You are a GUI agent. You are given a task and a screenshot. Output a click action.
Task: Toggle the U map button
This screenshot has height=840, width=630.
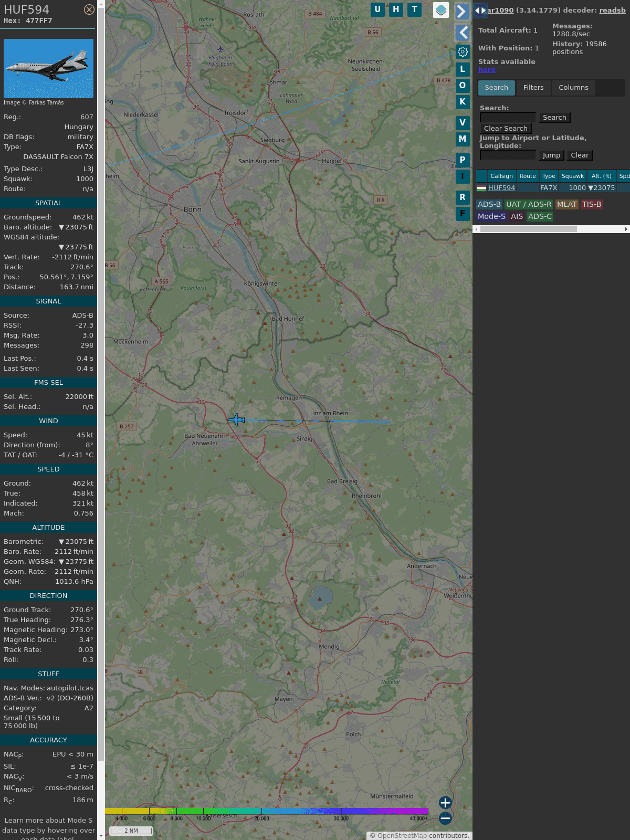377,9
